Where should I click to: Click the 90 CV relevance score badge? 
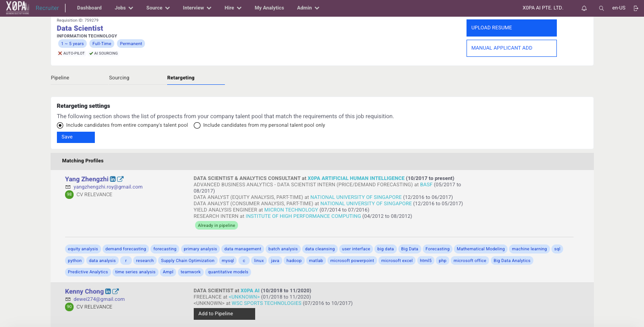[x=69, y=307]
